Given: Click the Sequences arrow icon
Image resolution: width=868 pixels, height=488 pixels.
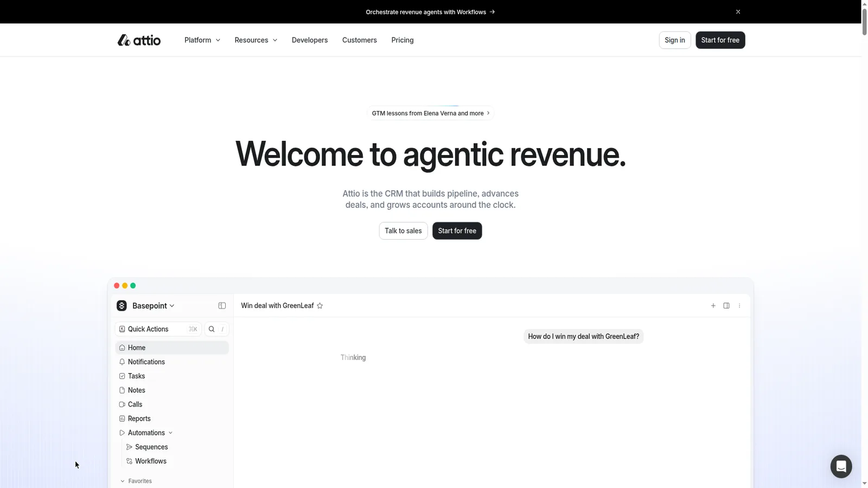Looking at the screenshot, I should click(129, 447).
